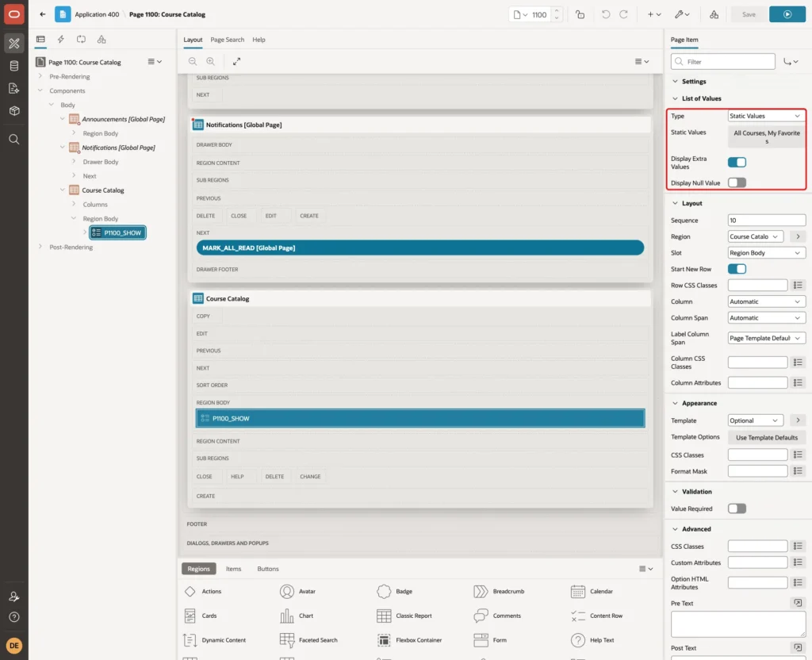Screen dimensions: 812x660
Task: Open the user DE avatar menu
Action: click(x=14, y=646)
